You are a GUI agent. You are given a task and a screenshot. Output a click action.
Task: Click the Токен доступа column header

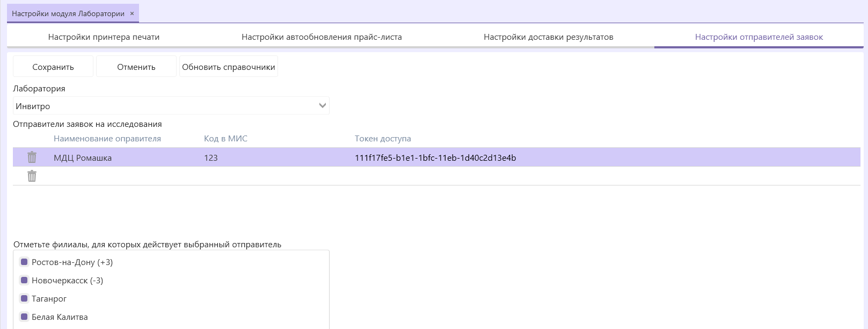[383, 139]
